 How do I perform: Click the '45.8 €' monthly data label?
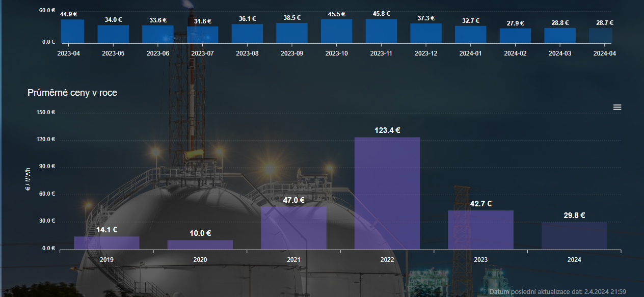point(382,14)
